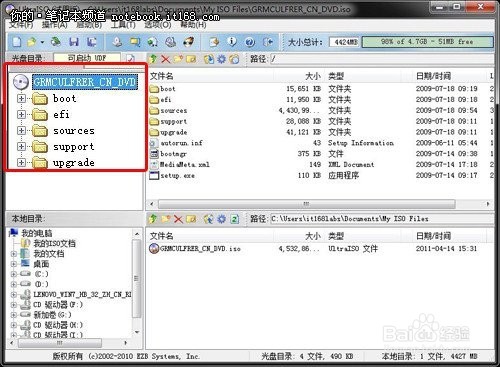Click the Mount to virtual drive icon

coord(171,42)
